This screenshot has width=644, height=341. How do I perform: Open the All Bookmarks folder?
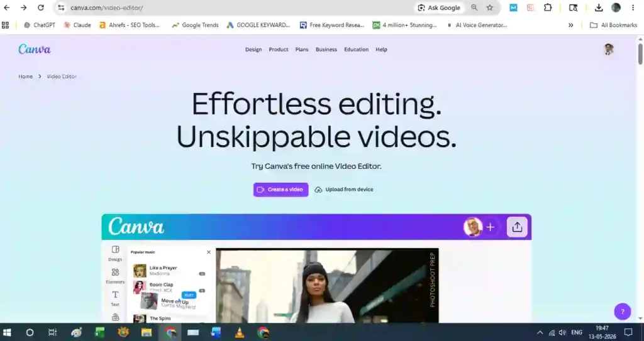pyautogui.click(x=613, y=25)
